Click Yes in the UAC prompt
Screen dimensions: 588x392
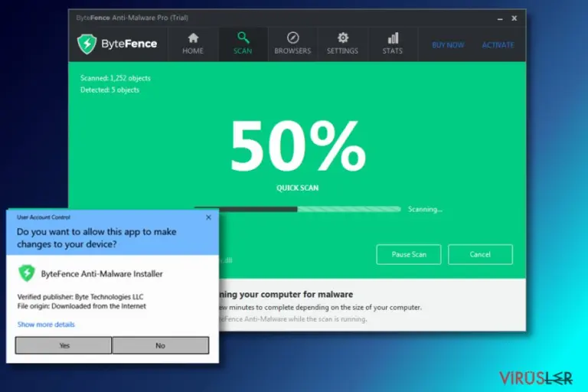64,345
